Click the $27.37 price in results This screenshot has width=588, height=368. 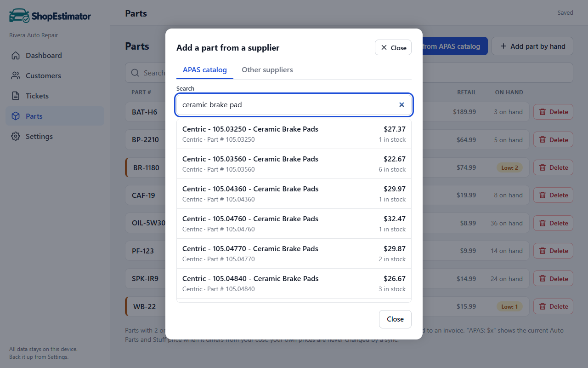tap(395, 129)
